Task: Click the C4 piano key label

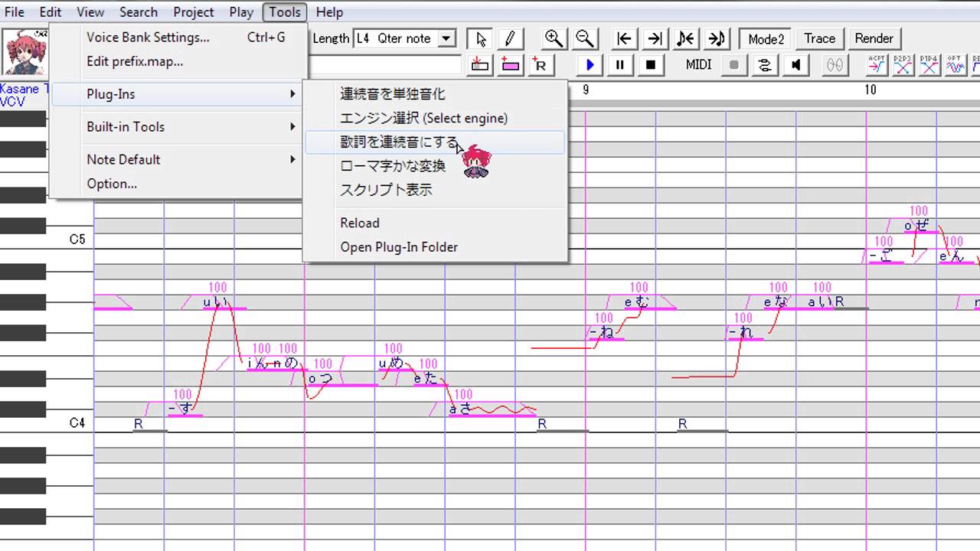Action: [77, 423]
